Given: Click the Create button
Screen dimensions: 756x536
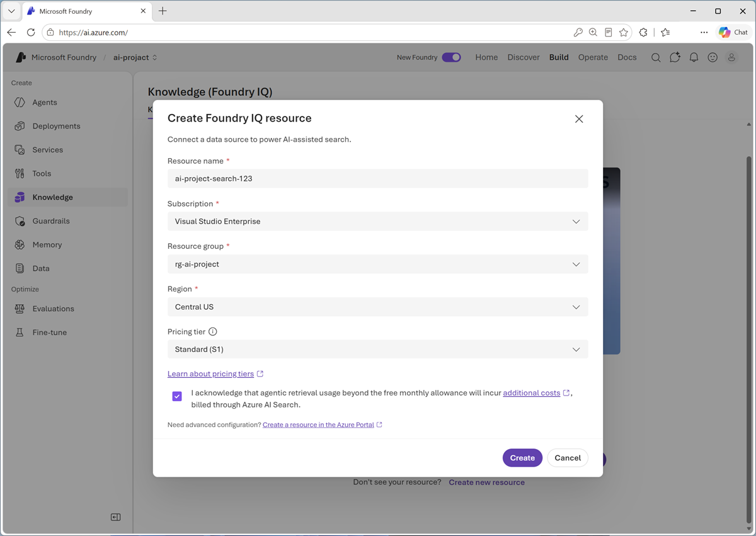Looking at the screenshot, I should (x=522, y=458).
